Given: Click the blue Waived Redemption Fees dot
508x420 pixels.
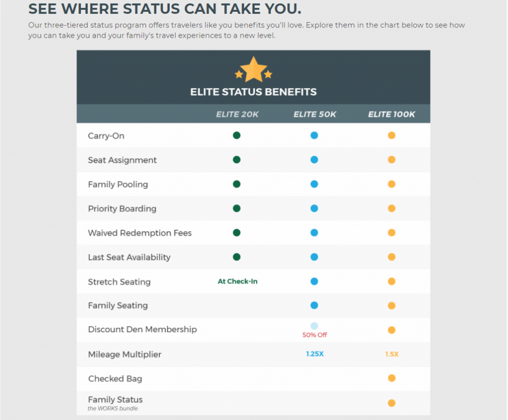Looking at the screenshot, I should [314, 233].
